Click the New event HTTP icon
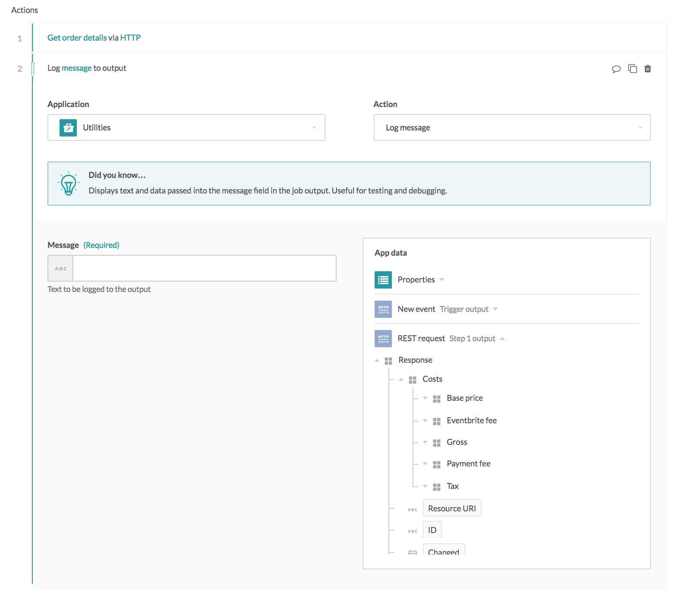Image resolution: width=700 pixels, height=590 pixels. (383, 309)
